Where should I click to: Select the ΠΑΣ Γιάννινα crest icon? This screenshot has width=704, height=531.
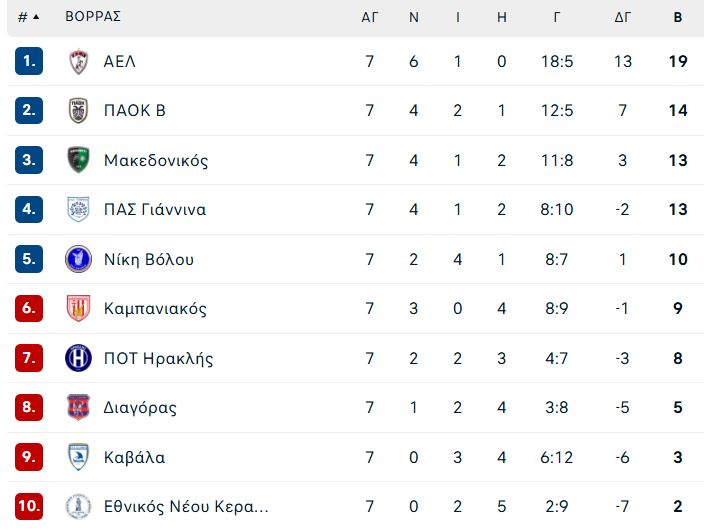[x=79, y=209]
